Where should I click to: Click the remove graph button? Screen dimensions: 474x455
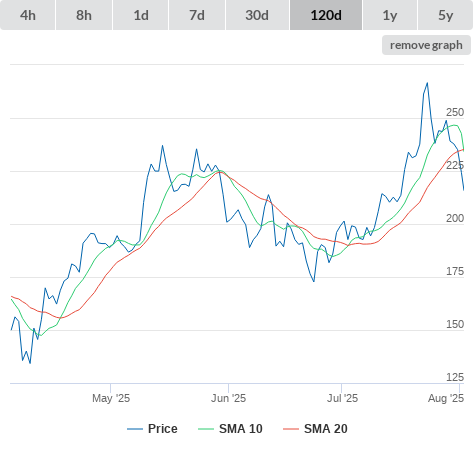[x=426, y=45]
